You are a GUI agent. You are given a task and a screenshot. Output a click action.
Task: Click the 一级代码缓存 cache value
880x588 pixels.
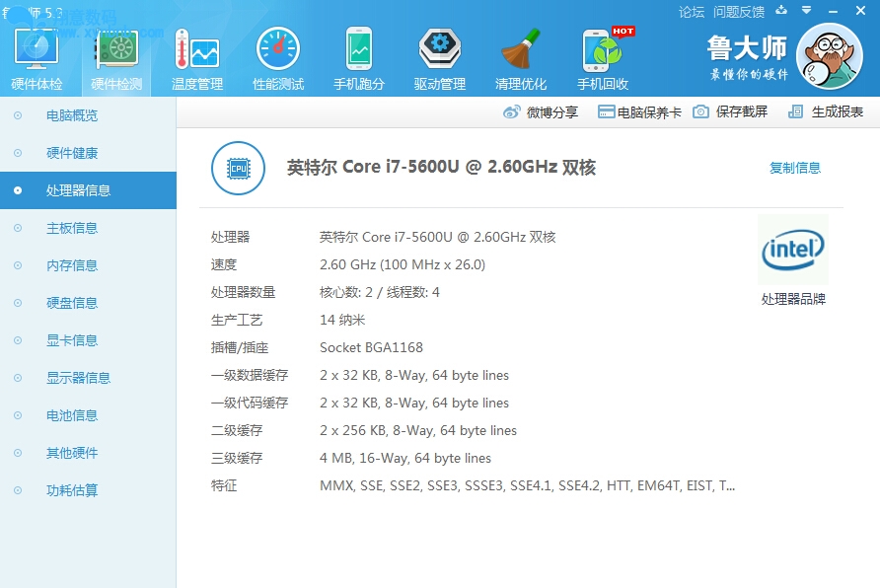pos(414,403)
